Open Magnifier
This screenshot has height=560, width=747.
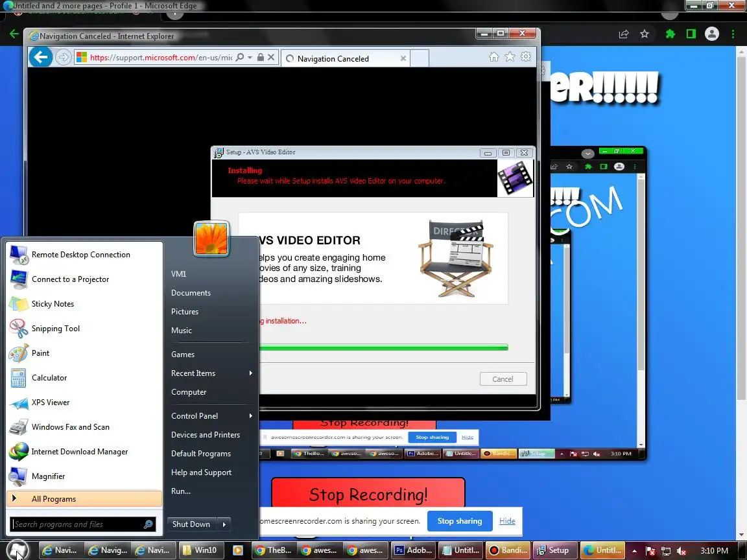tap(85, 476)
